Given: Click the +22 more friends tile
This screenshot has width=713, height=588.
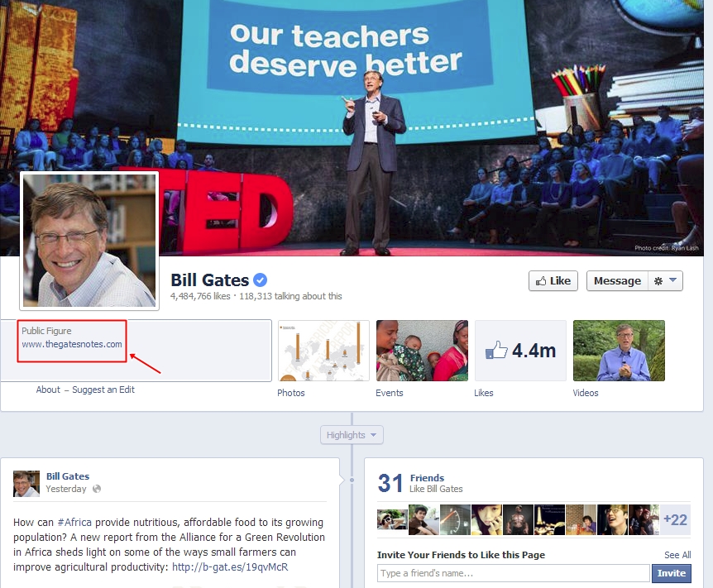Looking at the screenshot, I should 675,520.
